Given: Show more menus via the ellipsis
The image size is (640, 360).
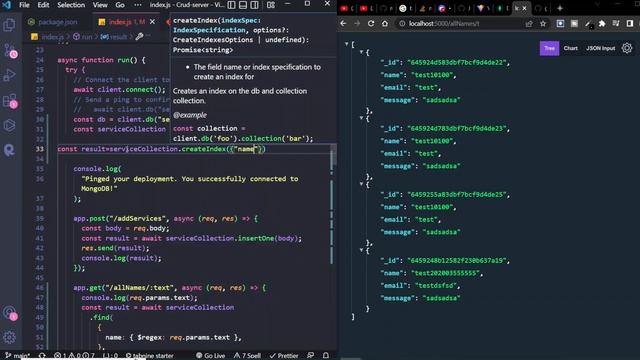Looking at the screenshot, I should 138,5.
